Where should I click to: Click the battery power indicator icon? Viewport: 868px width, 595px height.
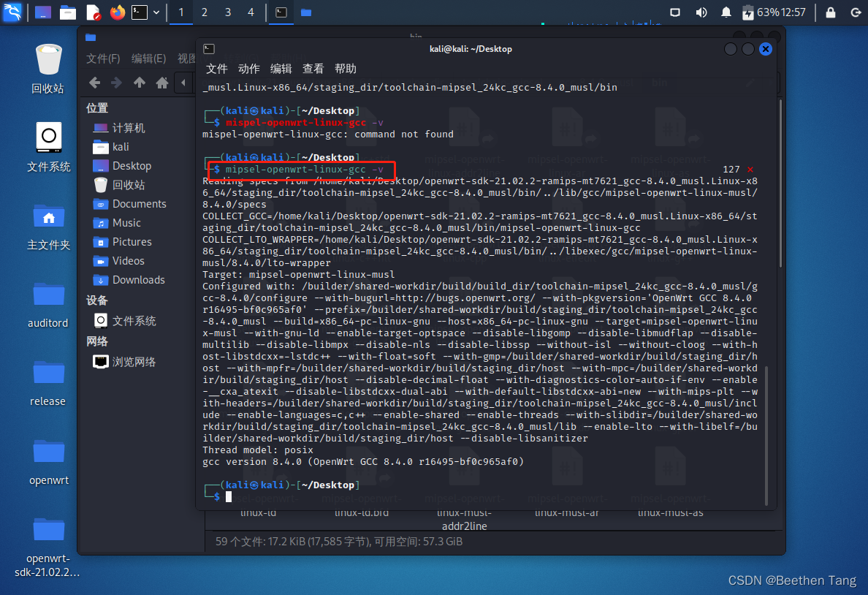[747, 12]
